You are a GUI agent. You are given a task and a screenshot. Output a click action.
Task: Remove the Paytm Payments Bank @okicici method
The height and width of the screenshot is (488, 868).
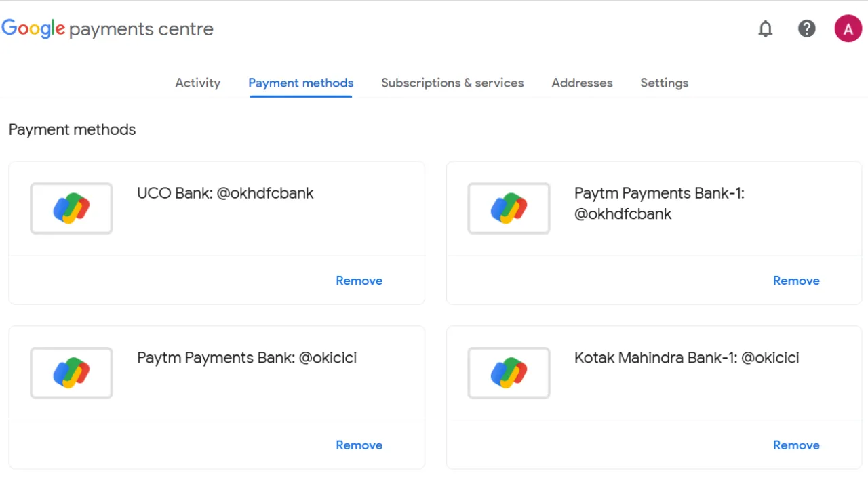point(359,445)
